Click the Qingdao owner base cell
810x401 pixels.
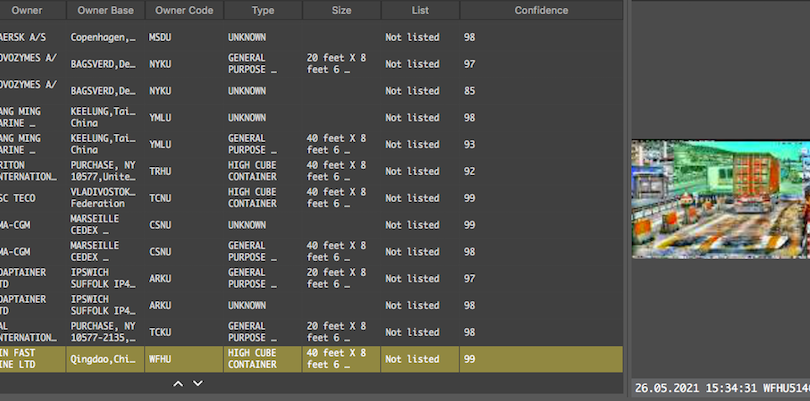point(105,359)
